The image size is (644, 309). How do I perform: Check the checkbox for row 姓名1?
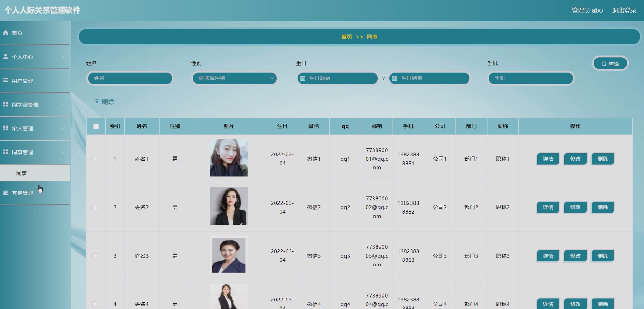(x=95, y=159)
